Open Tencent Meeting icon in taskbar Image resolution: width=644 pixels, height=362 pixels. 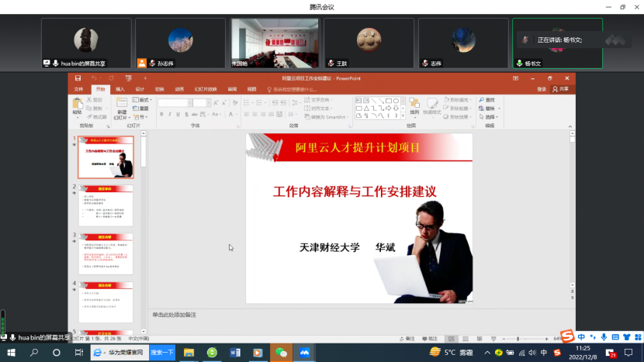(x=305, y=353)
